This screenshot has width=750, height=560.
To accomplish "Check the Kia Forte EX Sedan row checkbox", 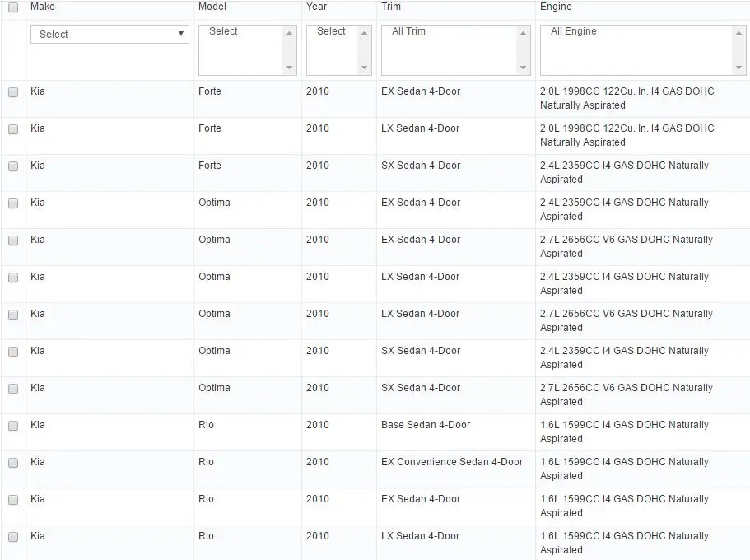I will (x=13, y=92).
